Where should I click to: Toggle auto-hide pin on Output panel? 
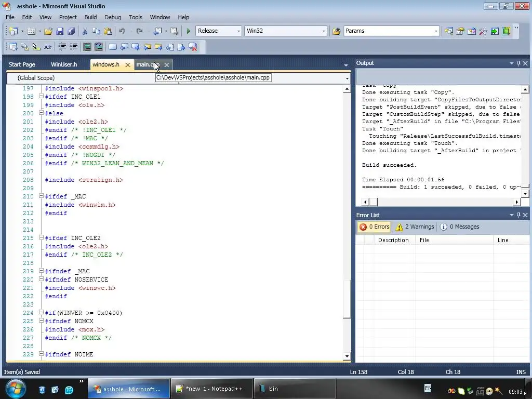[x=518, y=63]
